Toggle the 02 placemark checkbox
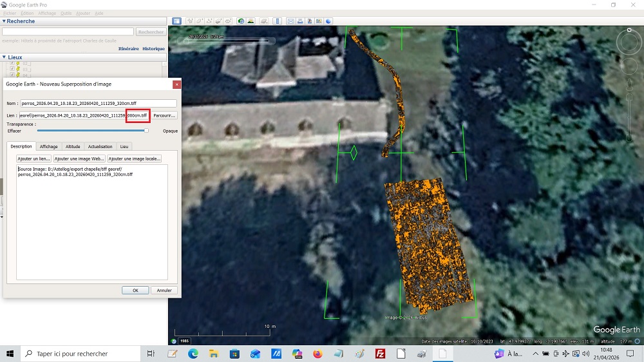The height and width of the screenshot is (362, 644). click(x=12, y=63)
